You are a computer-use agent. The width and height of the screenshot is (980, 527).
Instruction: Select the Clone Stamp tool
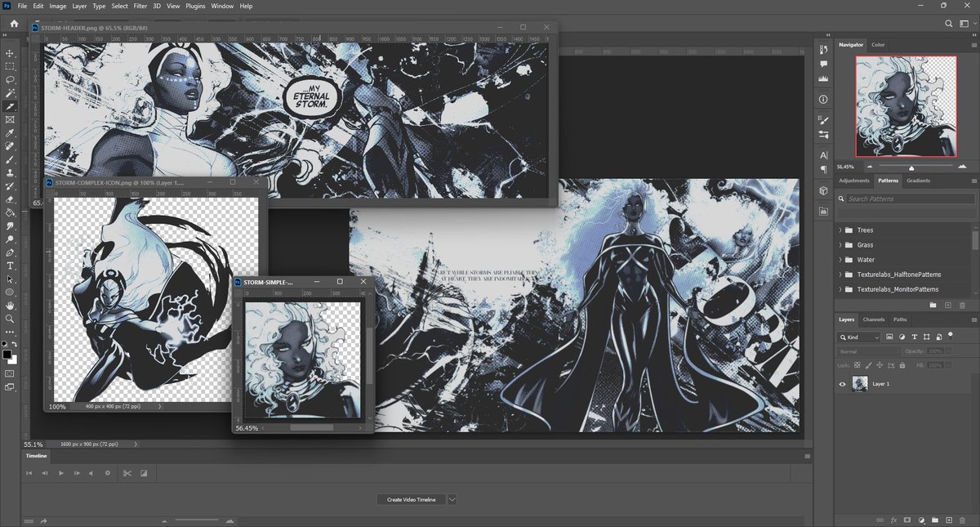coord(10,172)
